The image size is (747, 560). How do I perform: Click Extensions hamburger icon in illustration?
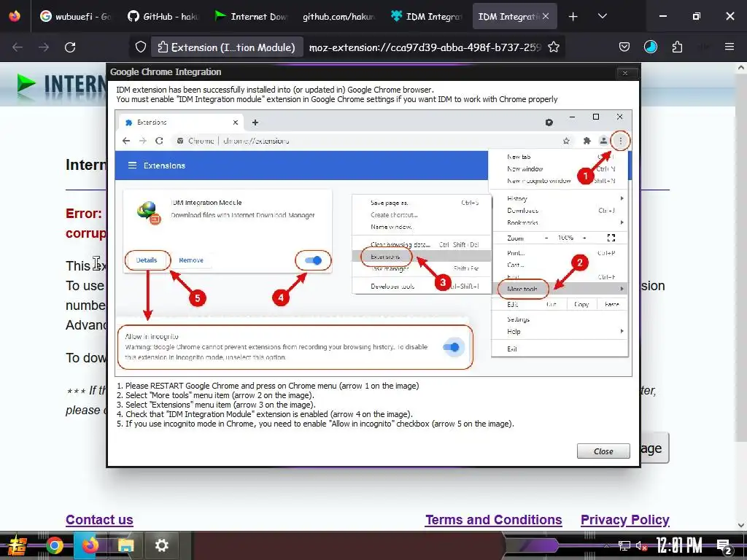click(x=133, y=166)
